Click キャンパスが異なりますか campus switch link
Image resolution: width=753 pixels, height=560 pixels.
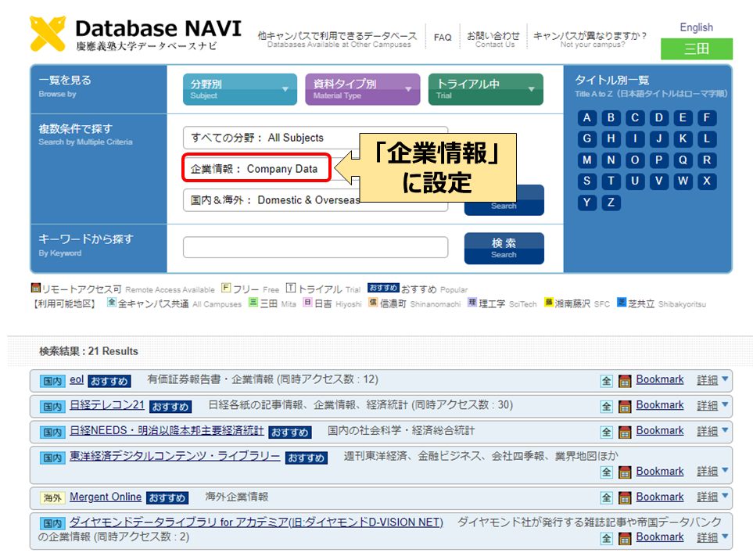click(x=590, y=39)
